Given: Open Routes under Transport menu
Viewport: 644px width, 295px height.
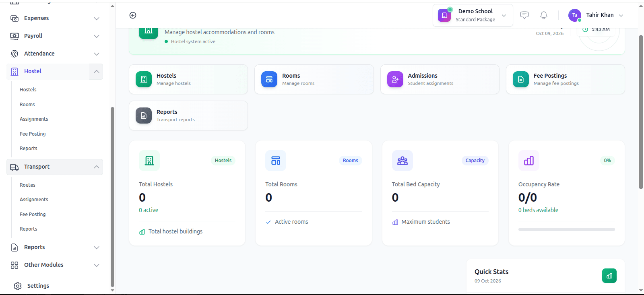Looking at the screenshot, I should click(27, 185).
